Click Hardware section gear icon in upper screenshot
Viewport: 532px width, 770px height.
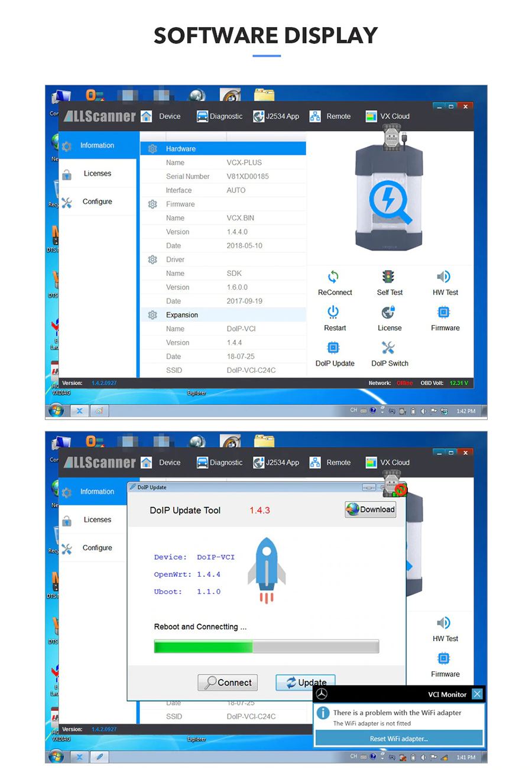pyautogui.click(x=153, y=149)
